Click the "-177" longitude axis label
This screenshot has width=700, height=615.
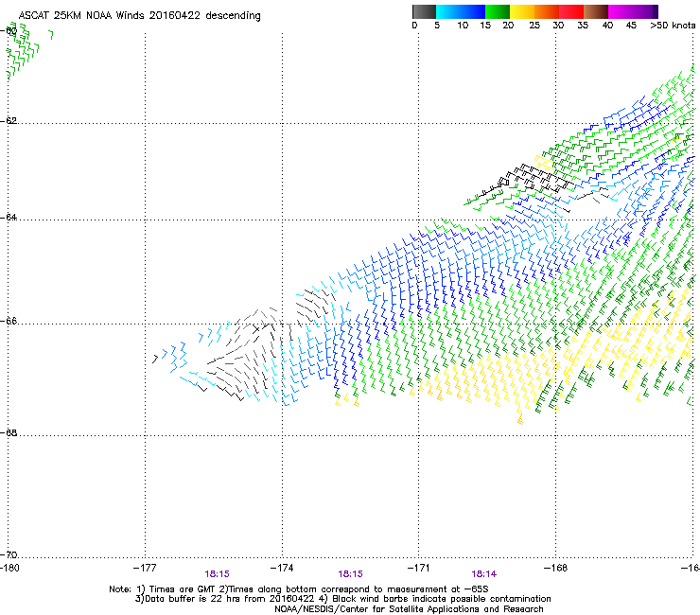point(145,568)
